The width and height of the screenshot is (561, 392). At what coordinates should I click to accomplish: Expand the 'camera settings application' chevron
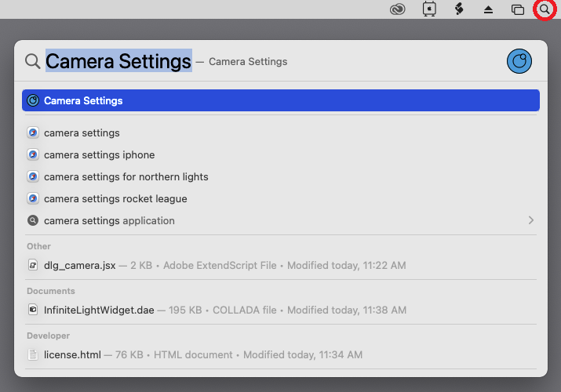point(531,220)
